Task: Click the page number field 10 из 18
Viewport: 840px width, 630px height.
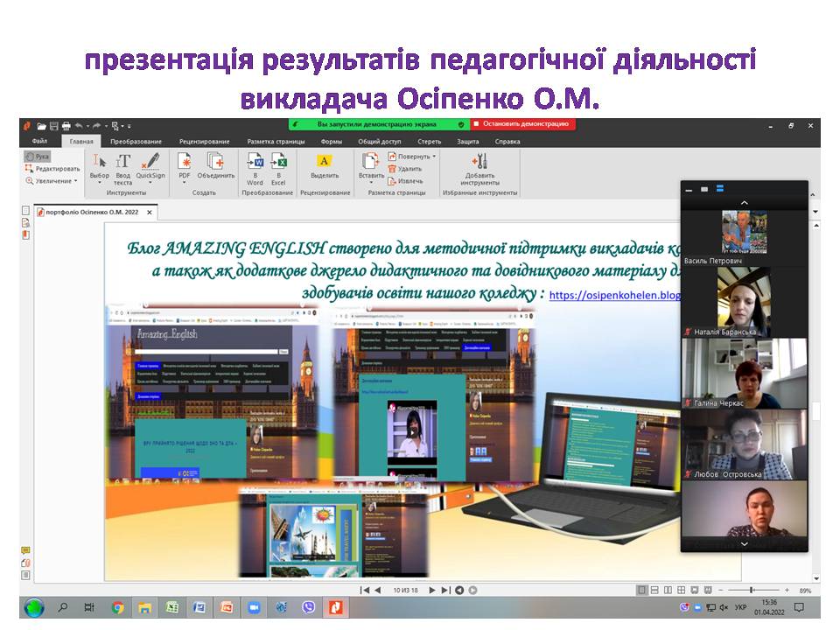Action: (405, 590)
